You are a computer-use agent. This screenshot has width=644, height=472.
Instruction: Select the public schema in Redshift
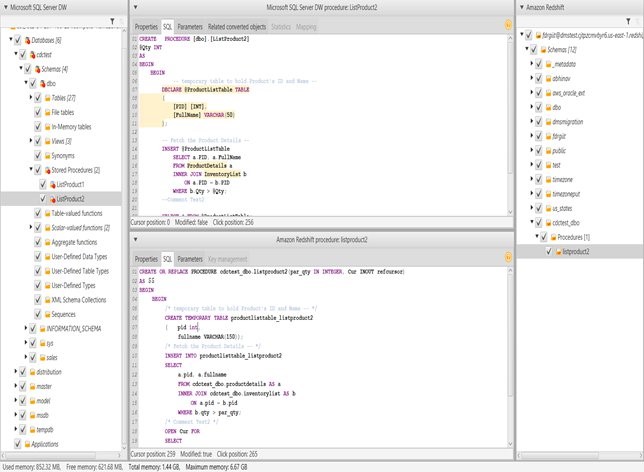coord(559,151)
